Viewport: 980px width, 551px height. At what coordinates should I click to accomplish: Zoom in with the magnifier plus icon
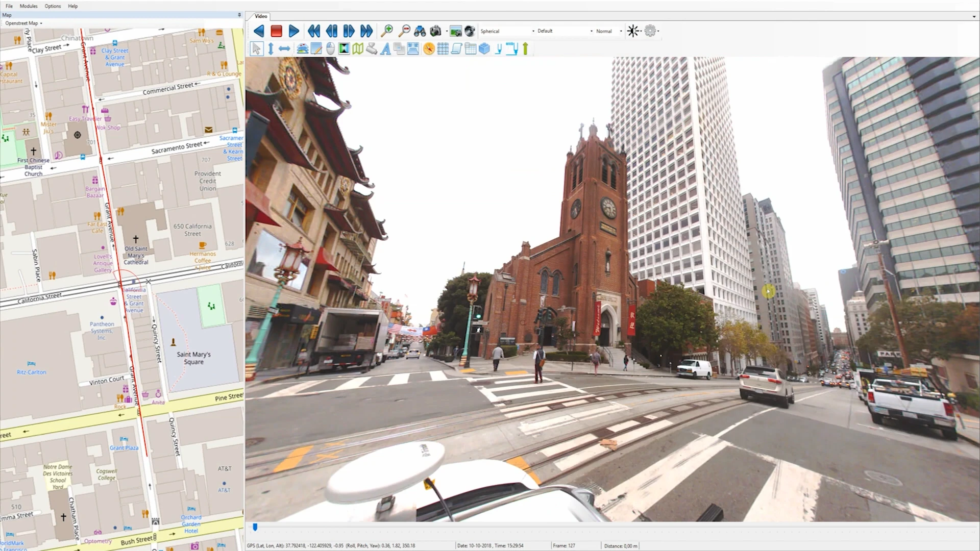[387, 31]
